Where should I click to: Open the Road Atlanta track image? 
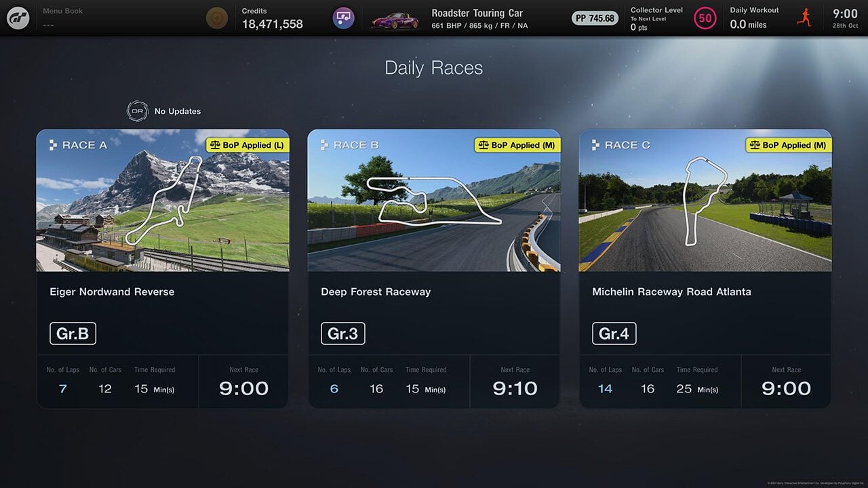(x=705, y=201)
